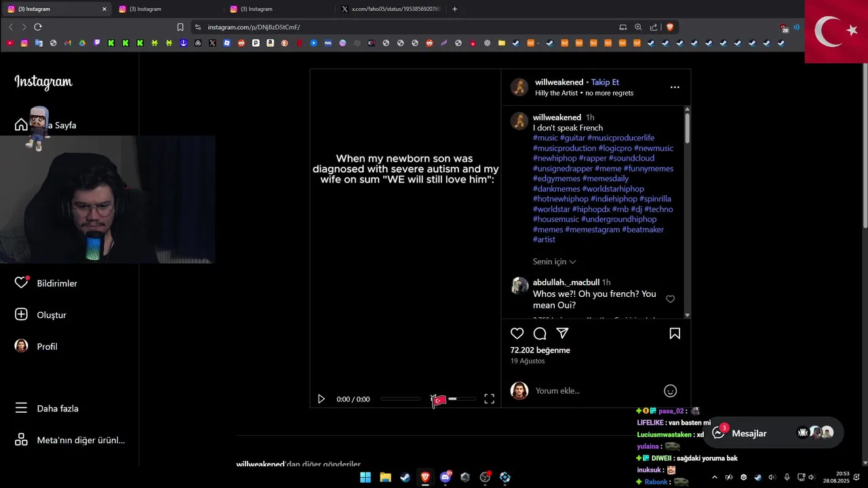Share post with paper plane icon

(x=562, y=333)
